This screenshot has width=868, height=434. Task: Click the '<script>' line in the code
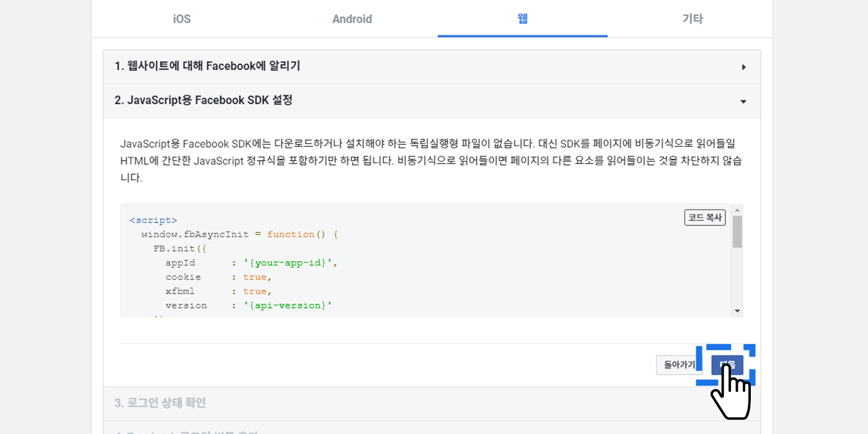tap(154, 220)
